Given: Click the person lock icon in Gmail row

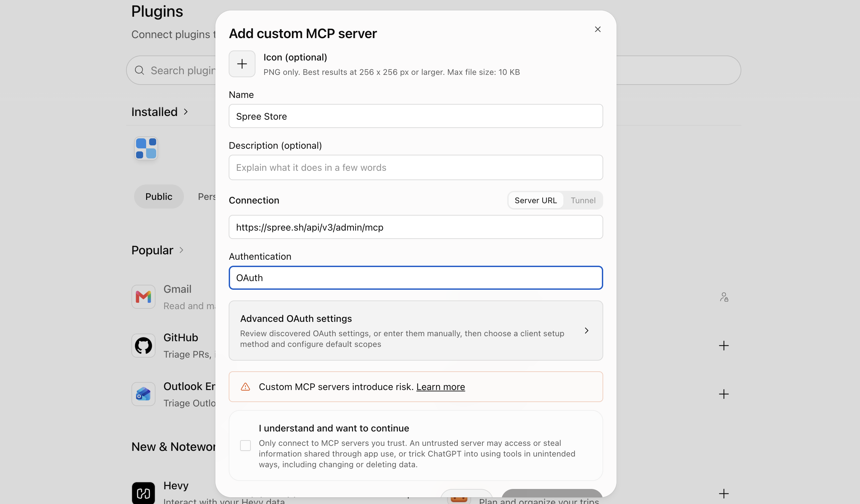Looking at the screenshot, I should pos(724,297).
